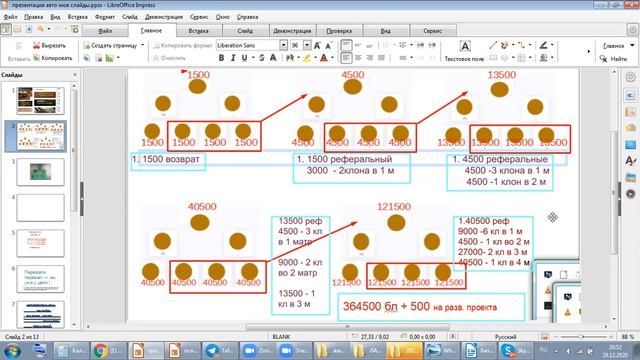Click the red font color button
The image size is (640, 360).
[x=324, y=58]
